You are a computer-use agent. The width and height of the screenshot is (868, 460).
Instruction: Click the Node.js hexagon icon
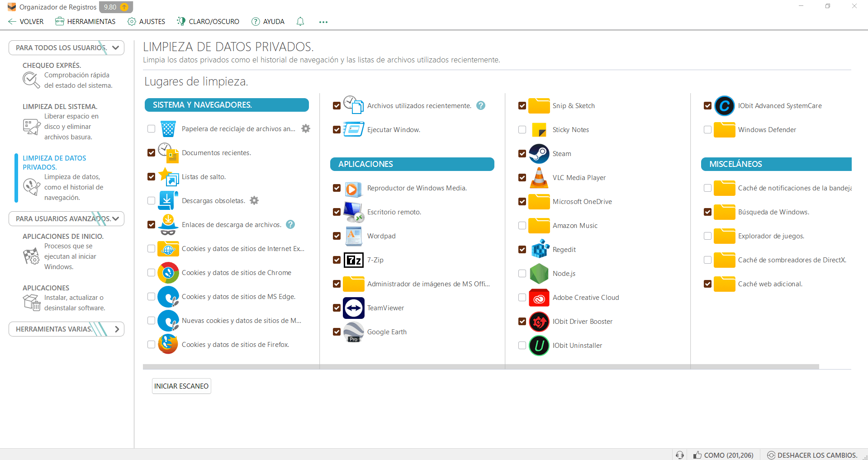539,273
